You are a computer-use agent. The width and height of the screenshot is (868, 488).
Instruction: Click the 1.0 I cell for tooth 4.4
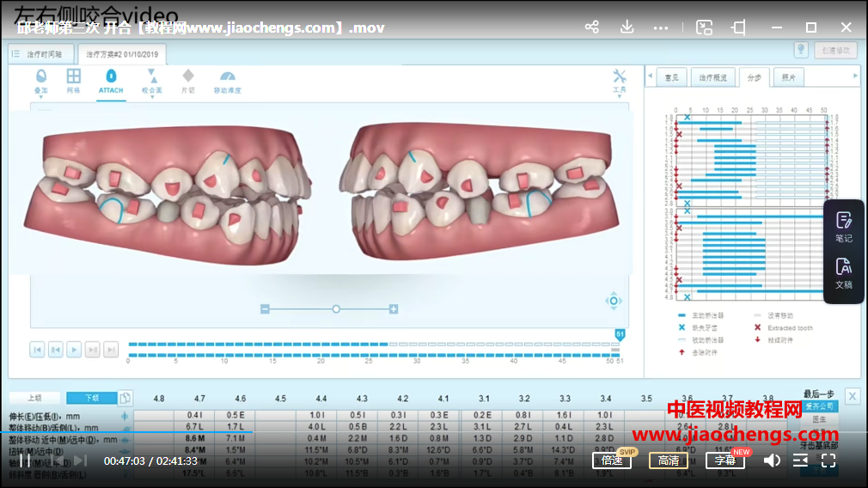pyautogui.click(x=316, y=415)
